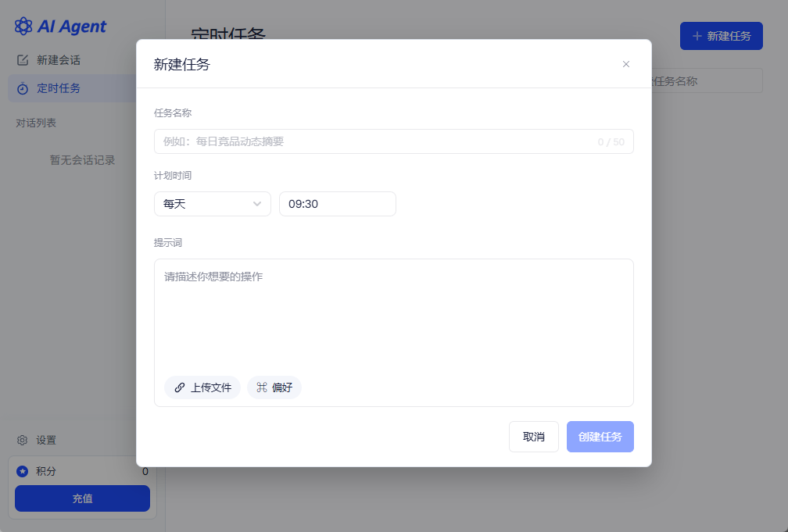Click the command icon on 偏好
Image resolution: width=788 pixels, height=532 pixels.
coord(262,387)
